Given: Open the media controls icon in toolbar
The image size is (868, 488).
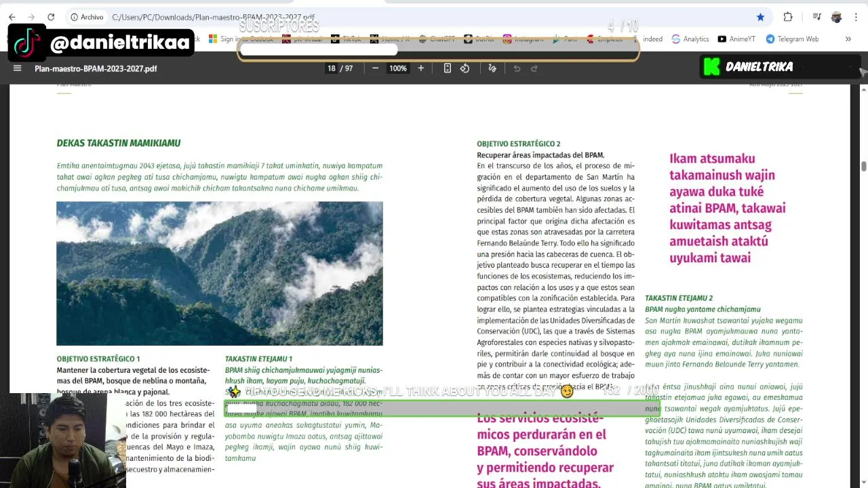Looking at the screenshot, I should tap(817, 17).
